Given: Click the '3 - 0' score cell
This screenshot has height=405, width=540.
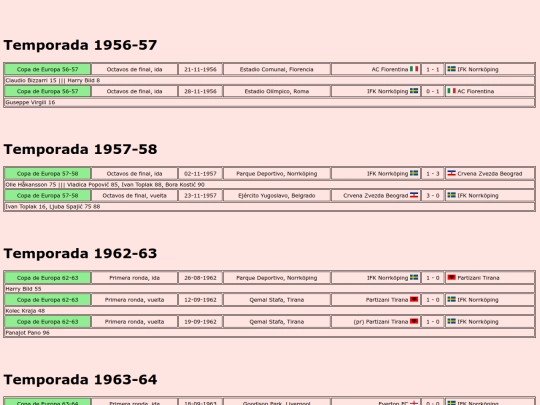Looking at the screenshot, I should coord(433,196).
